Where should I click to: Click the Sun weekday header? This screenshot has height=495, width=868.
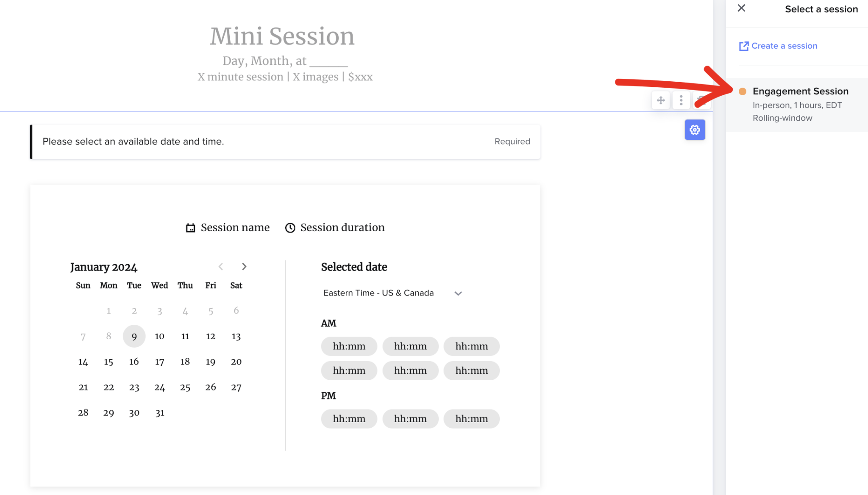click(x=83, y=285)
